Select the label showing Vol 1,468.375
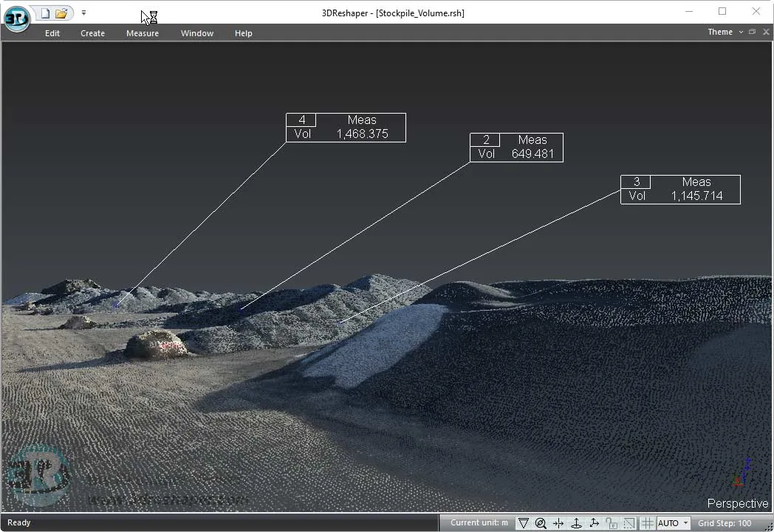This screenshot has height=532, width=774. (346, 128)
